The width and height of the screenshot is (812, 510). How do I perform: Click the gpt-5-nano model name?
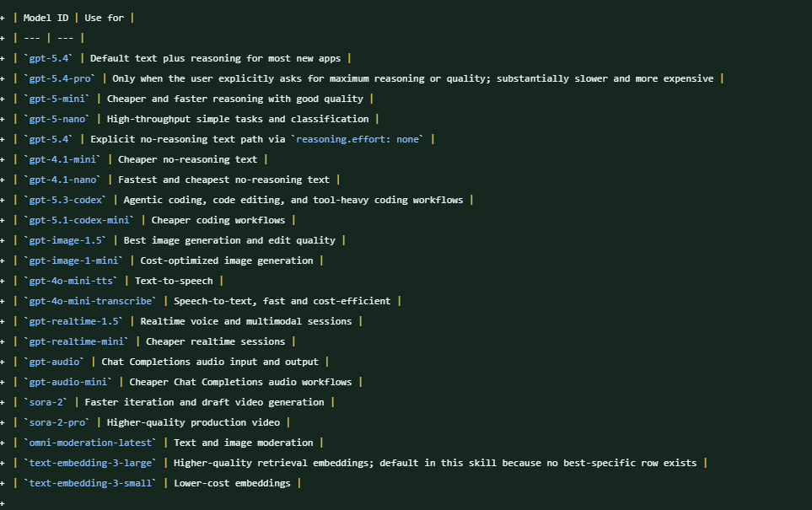(57, 119)
